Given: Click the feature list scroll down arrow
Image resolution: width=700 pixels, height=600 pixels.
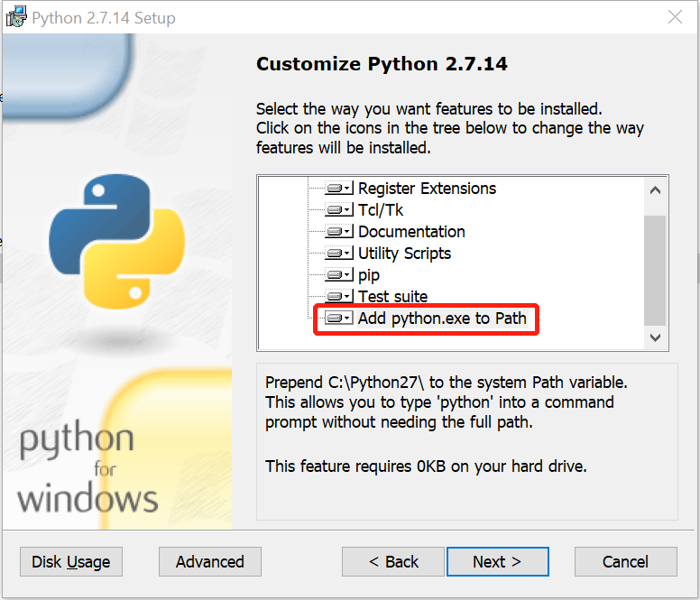Looking at the screenshot, I should [x=655, y=337].
